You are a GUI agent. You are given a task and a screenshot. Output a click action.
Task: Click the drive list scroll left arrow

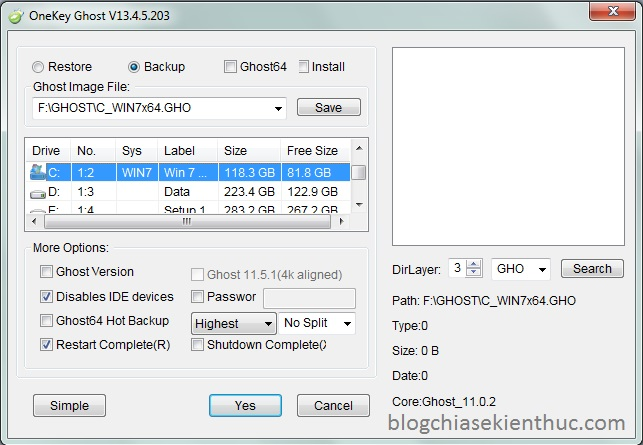pyautogui.click(x=34, y=221)
